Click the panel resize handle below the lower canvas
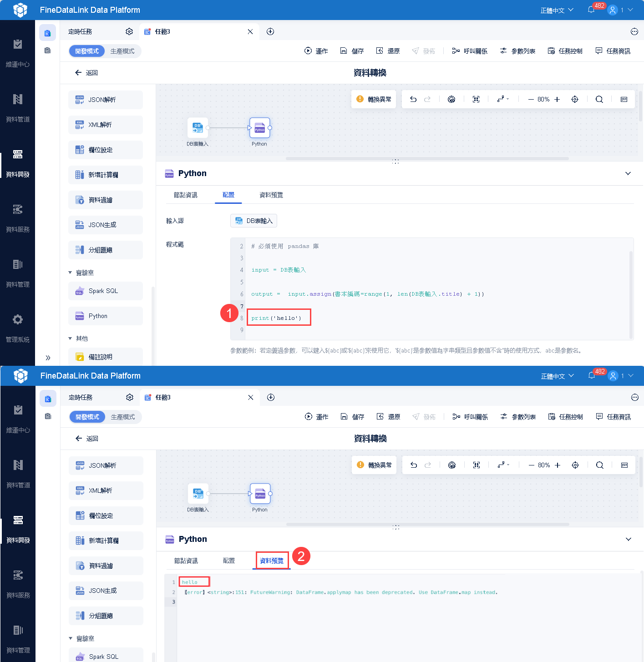644x662 pixels. 396,527
